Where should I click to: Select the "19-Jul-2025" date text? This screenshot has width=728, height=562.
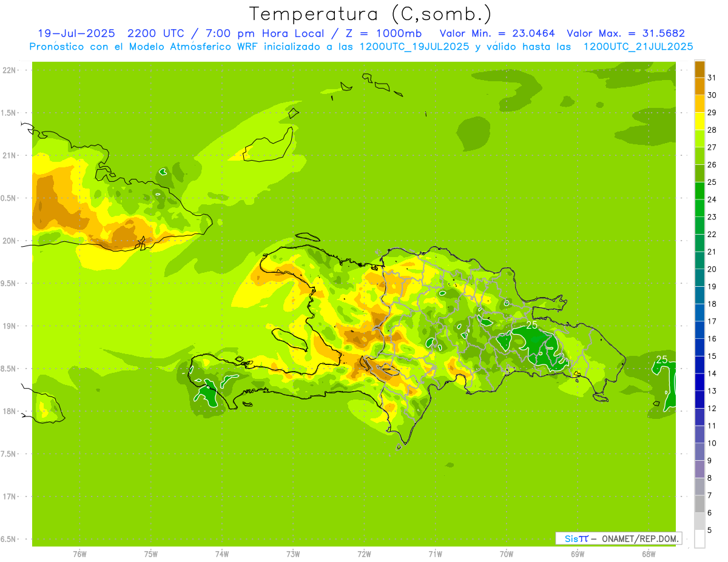coord(76,33)
